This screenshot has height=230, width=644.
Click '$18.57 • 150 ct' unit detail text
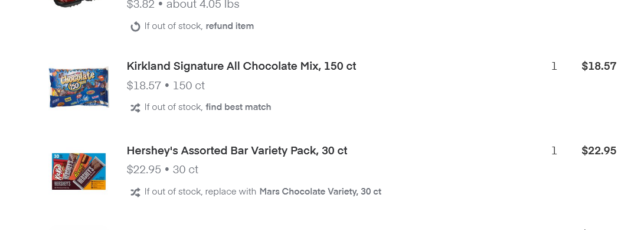tap(166, 86)
